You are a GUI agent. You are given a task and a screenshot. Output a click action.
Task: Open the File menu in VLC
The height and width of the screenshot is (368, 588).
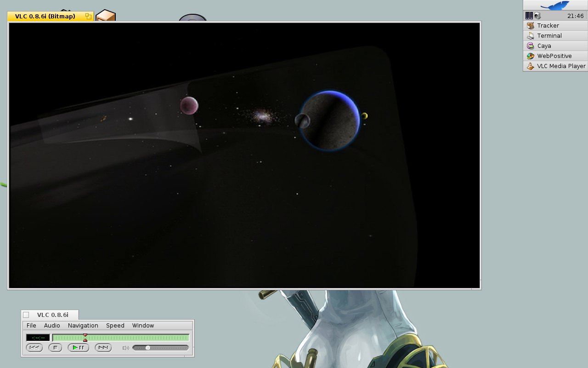[31, 325]
